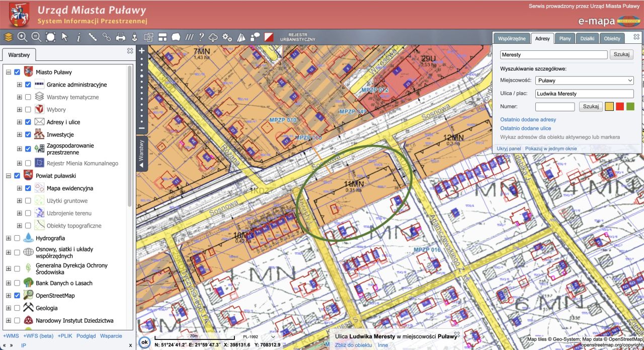Screen dimensions: 644x350
Task: Open help question mark icon
Action: [201, 37]
